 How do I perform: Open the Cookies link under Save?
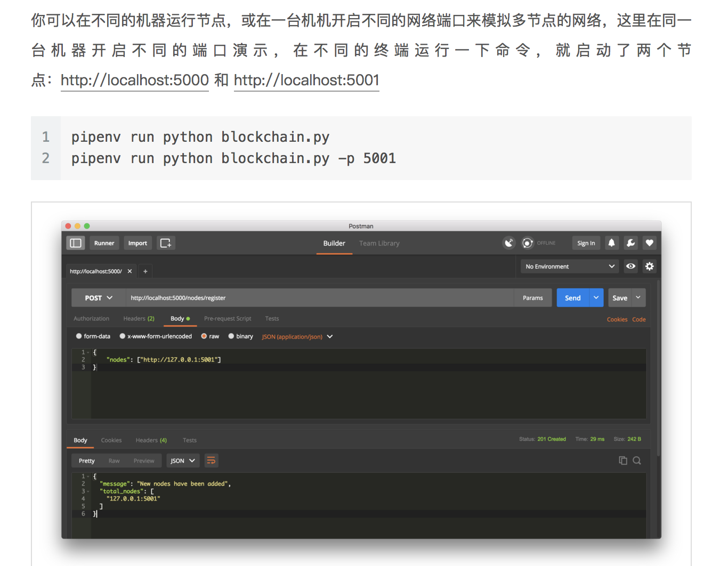click(617, 319)
